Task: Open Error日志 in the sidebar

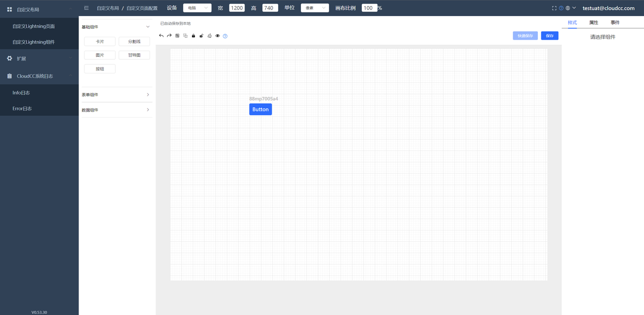Action: 22,109
